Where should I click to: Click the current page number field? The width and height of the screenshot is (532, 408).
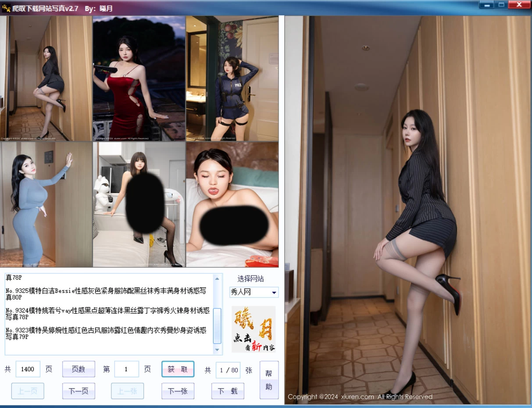(127, 369)
